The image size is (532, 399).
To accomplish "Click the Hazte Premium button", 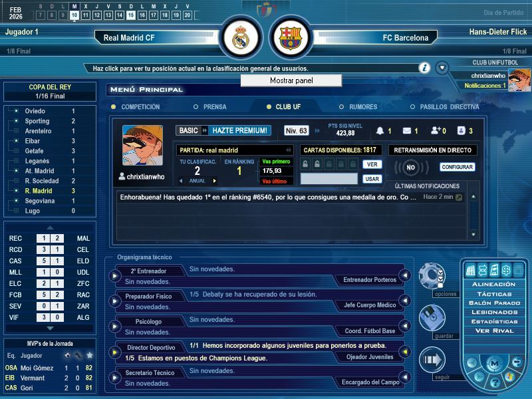I will 240,130.
